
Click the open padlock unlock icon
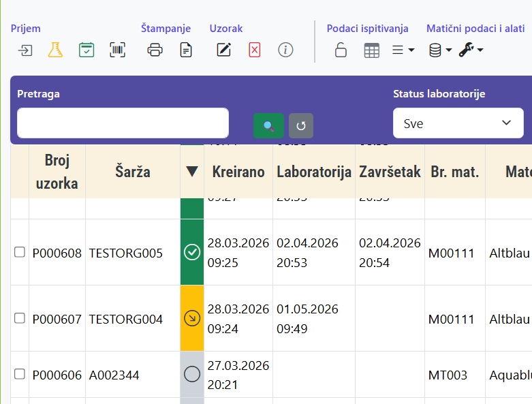pyautogui.click(x=341, y=50)
